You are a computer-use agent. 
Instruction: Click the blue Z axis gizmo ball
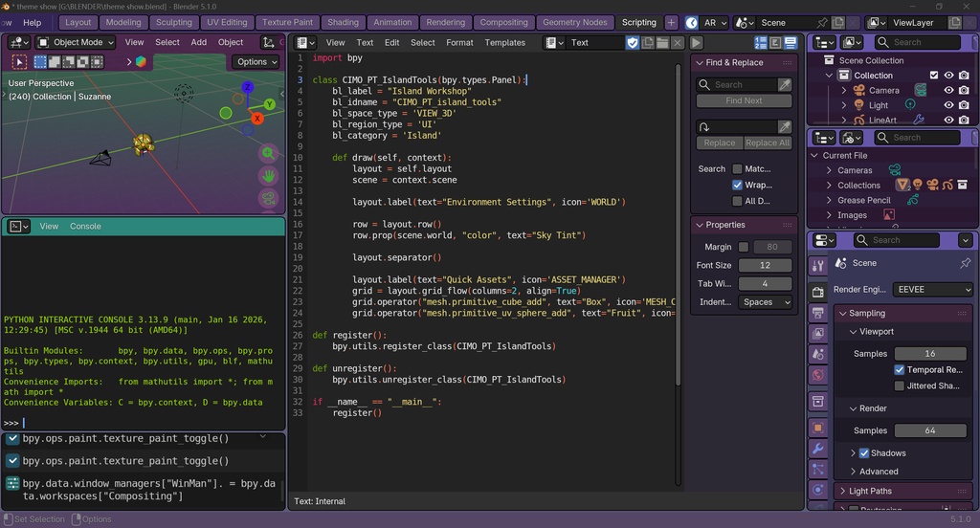[x=248, y=87]
